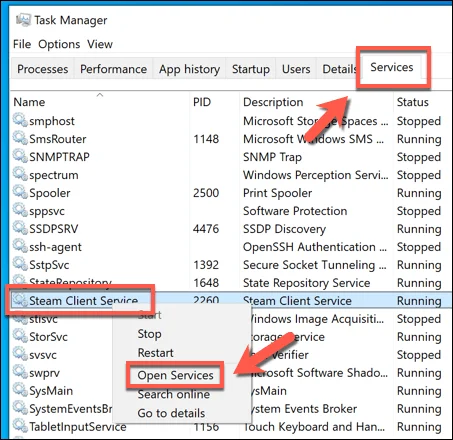Switch to the Startup tab
Screen dimensions: 453x440
[251, 69]
